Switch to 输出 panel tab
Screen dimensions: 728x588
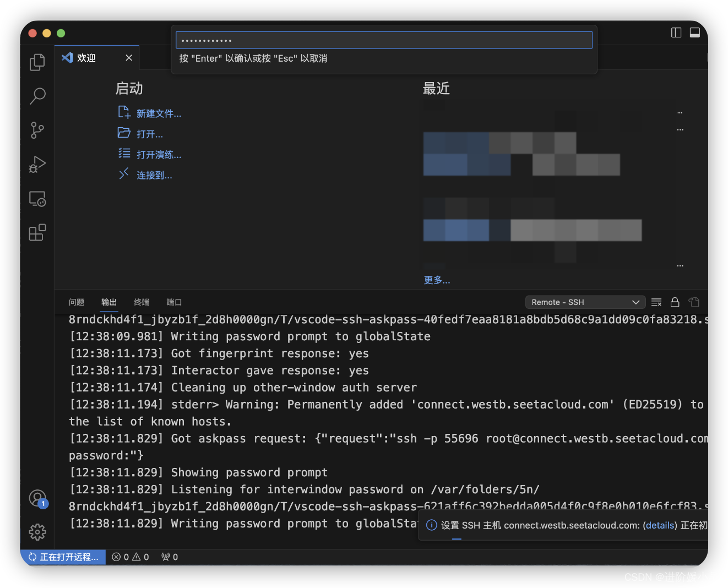pos(109,302)
